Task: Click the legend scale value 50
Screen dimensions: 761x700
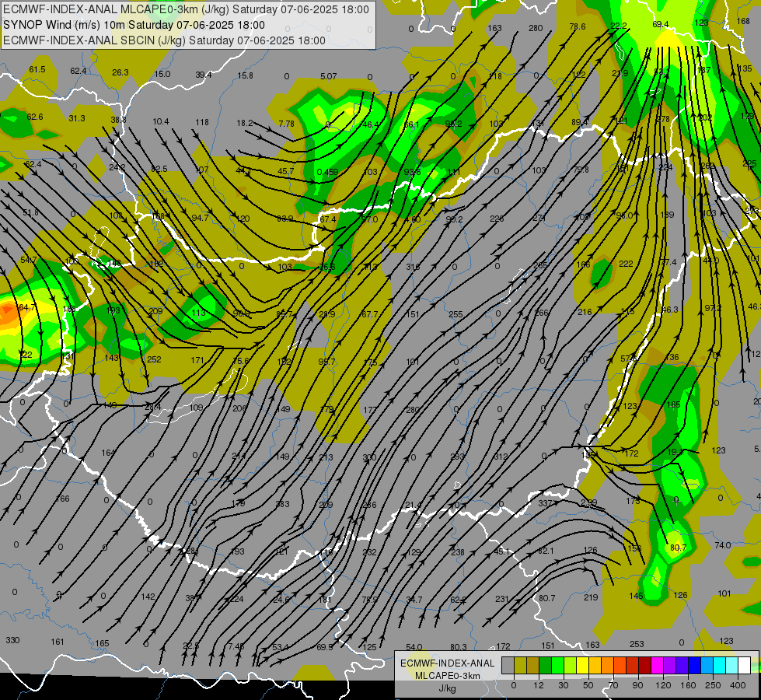Action: pos(588,685)
